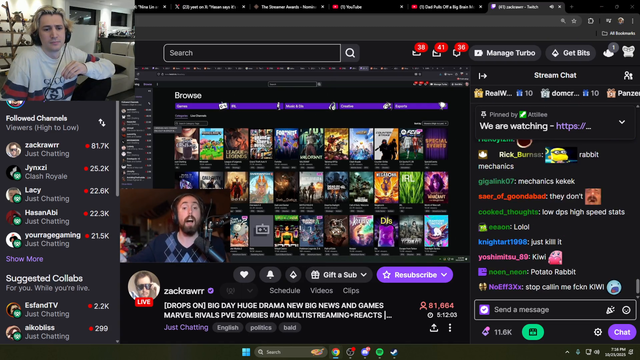Open Windows taskbar Search box

290,352
